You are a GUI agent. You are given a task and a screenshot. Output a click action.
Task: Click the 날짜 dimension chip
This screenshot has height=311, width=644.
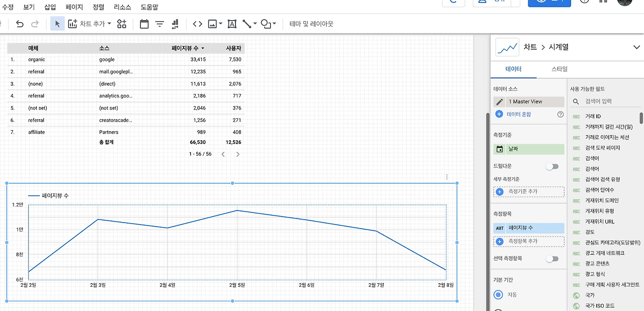[529, 149]
